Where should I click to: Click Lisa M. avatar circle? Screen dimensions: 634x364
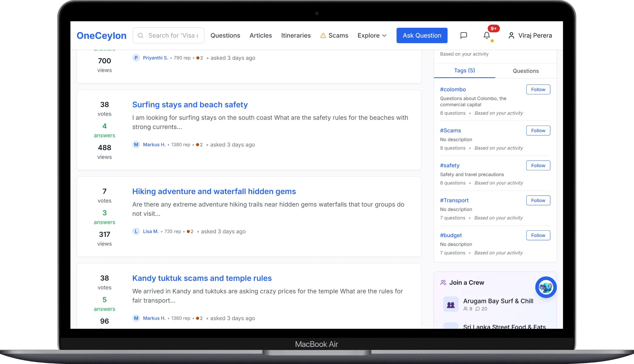tap(136, 231)
